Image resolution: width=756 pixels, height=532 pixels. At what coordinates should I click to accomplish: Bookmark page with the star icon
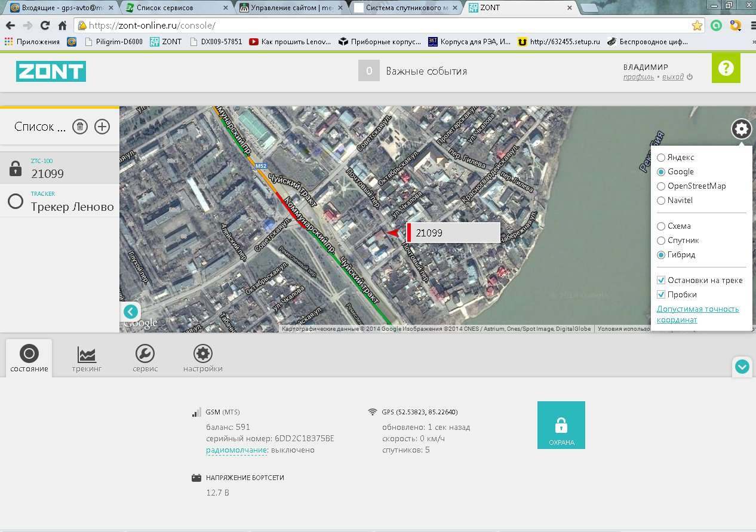coord(697,26)
